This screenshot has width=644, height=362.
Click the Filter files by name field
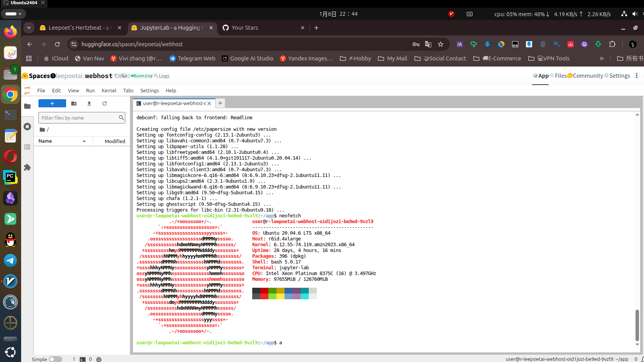point(79,118)
